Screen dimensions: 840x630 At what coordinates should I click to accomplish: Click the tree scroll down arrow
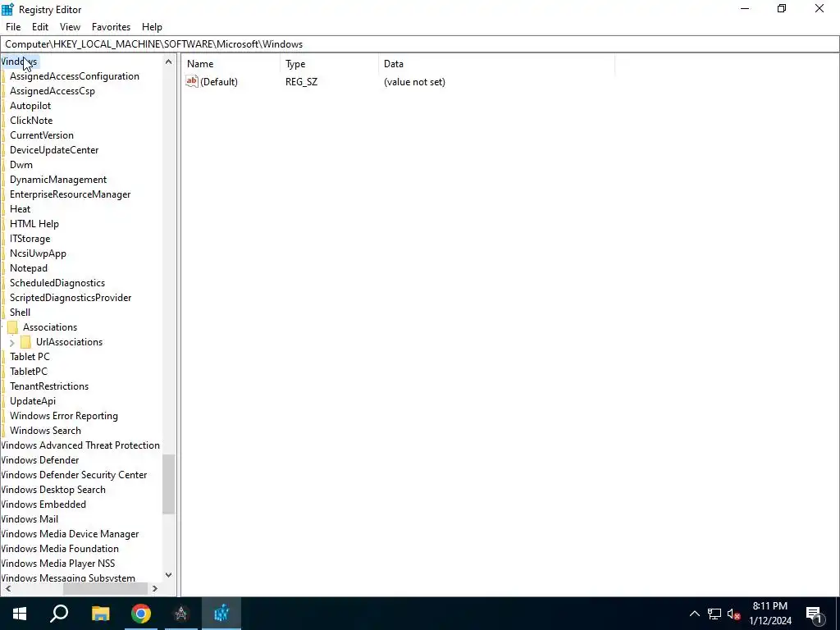169,575
